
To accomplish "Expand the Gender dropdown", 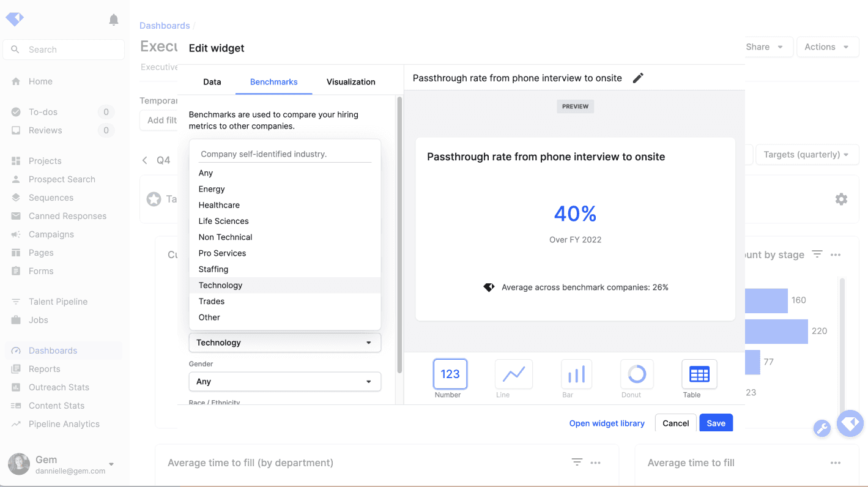I will (x=284, y=381).
